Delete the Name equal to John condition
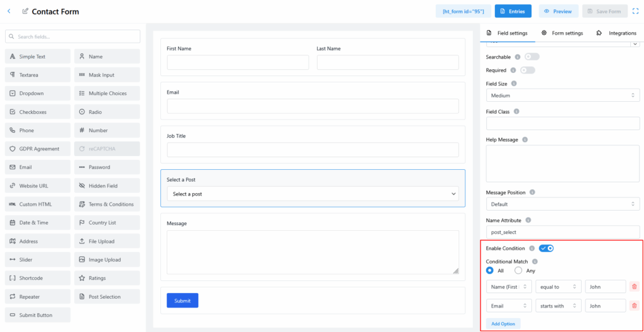The image size is (644, 332). coord(634,287)
